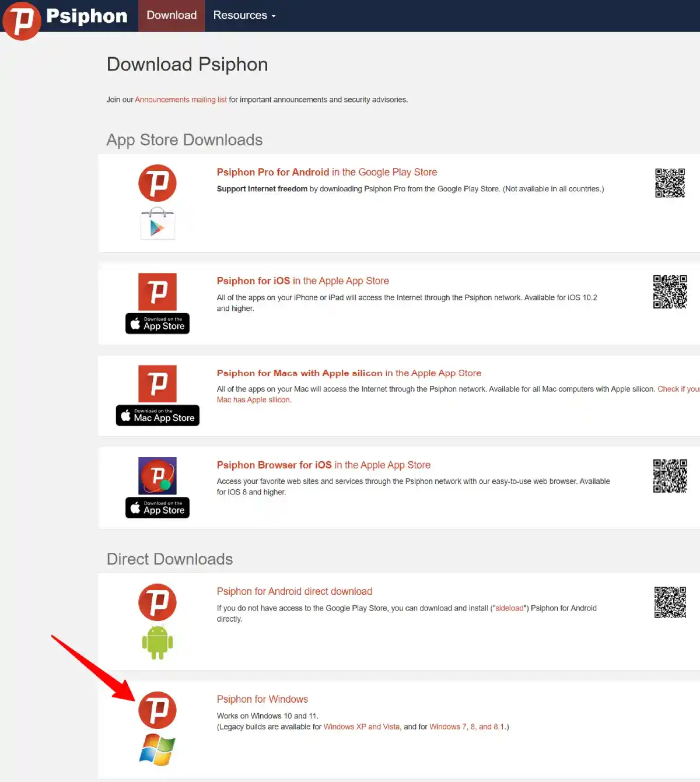The width and height of the screenshot is (700, 782).
Task: Click the Psiphon Browser app icon
Action: [157, 476]
